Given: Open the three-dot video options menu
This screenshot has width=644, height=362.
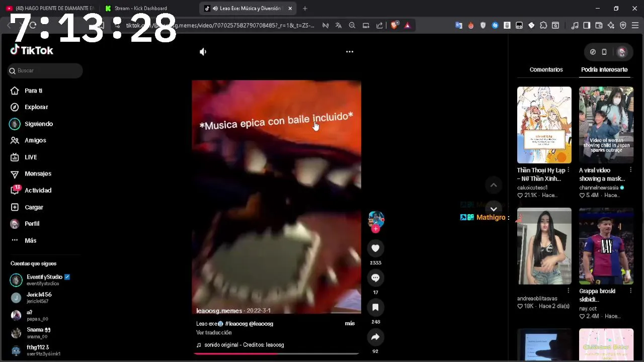Looking at the screenshot, I should [350, 52].
